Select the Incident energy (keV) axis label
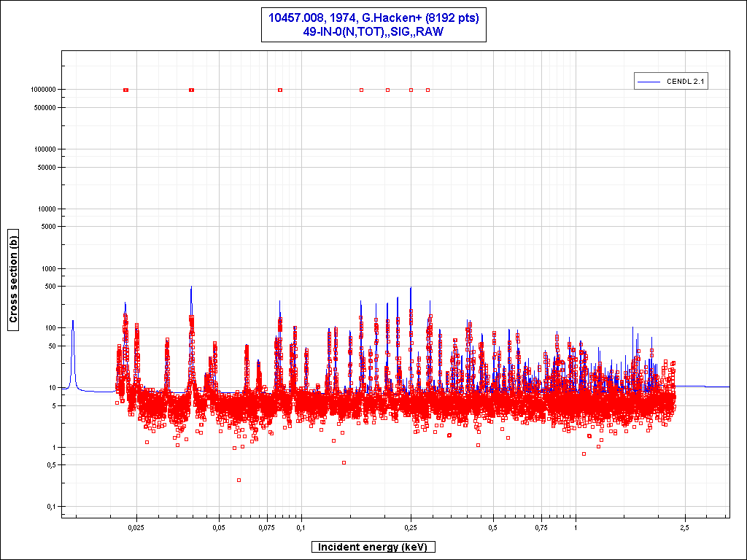 tap(373, 547)
